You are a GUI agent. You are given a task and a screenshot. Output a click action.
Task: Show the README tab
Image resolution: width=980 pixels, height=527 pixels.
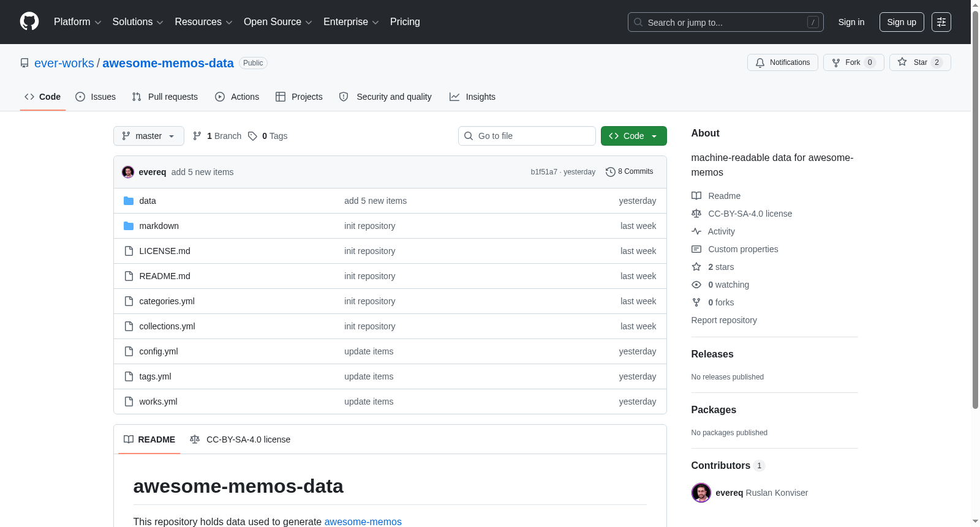click(149, 439)
